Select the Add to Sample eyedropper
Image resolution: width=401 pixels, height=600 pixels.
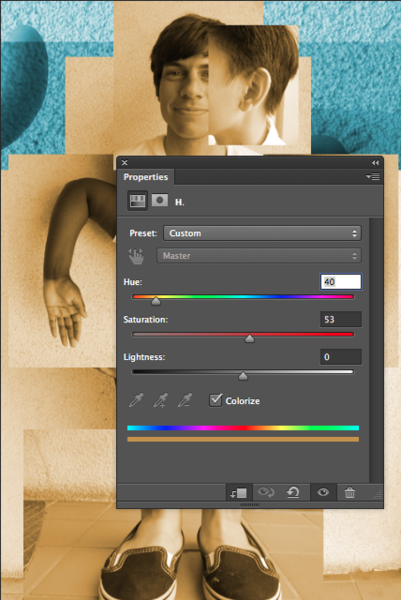[x=160, y=400]
